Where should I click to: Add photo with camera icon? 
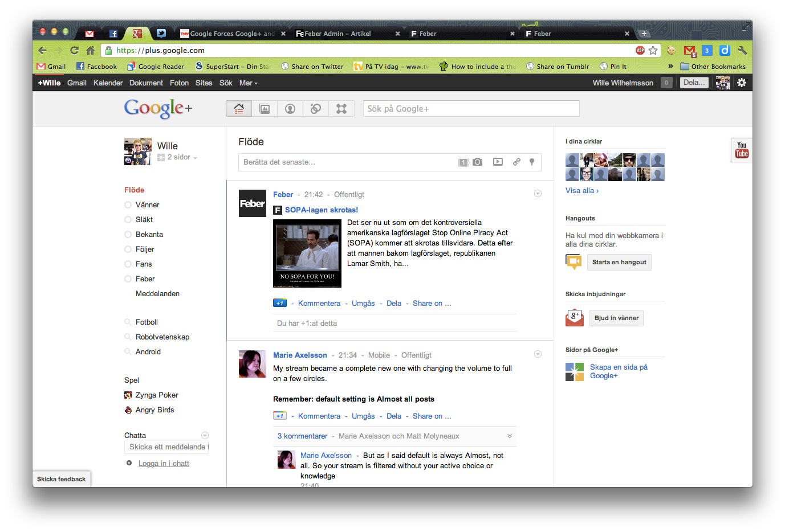point(478,162)
